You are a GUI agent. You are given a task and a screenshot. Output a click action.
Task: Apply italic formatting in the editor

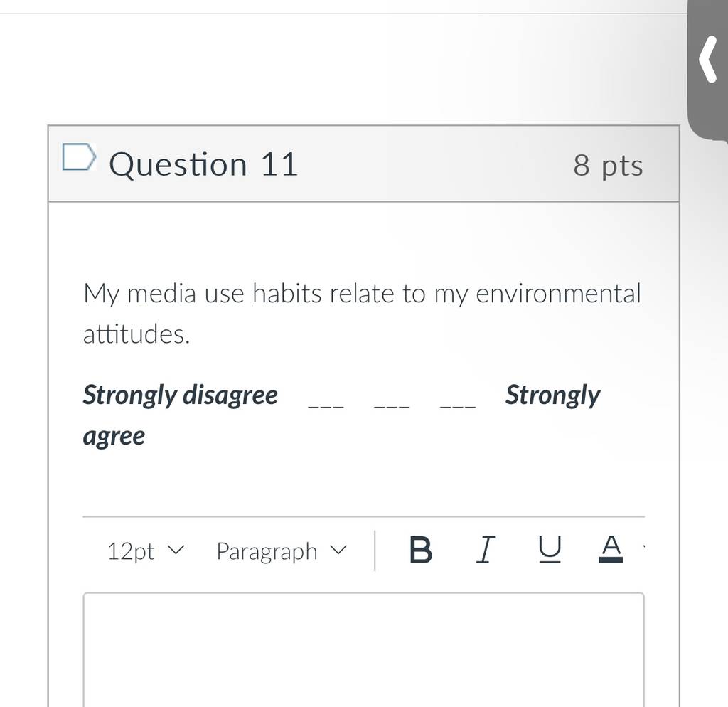tap(485, 550)
